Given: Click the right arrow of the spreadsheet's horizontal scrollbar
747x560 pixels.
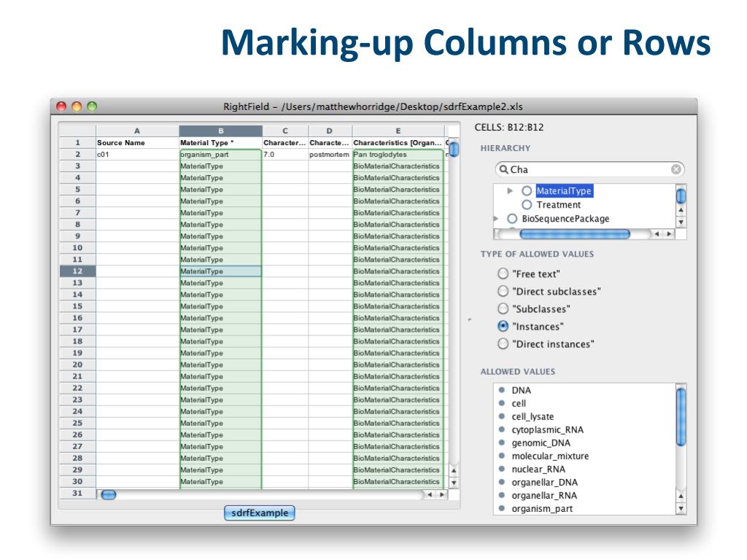Looking at the screenshot, I should 441,494.
